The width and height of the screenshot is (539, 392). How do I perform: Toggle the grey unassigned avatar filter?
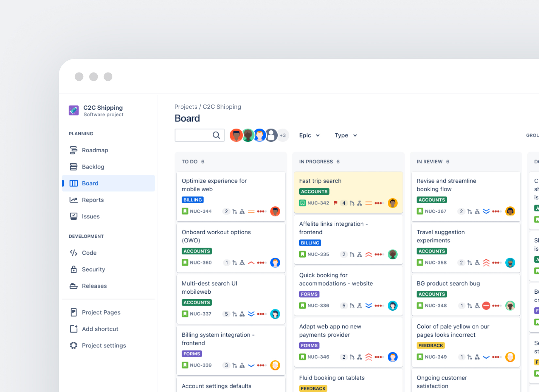click(271, 135)
